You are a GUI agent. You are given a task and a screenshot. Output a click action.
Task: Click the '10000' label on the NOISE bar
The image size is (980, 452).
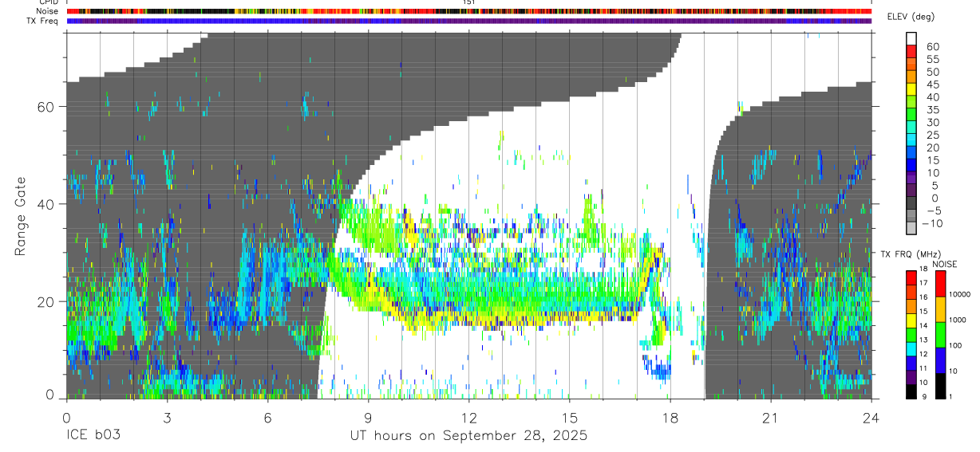point(960,294)
